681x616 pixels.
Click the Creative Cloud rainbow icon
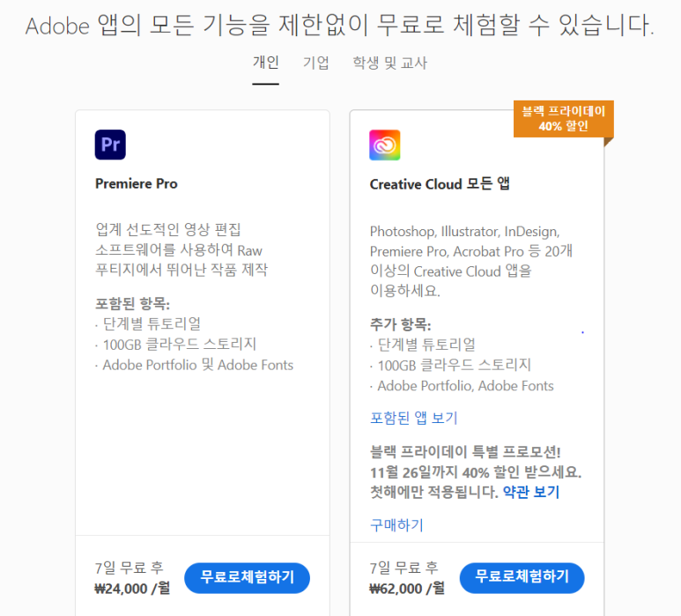coord(385,145)
